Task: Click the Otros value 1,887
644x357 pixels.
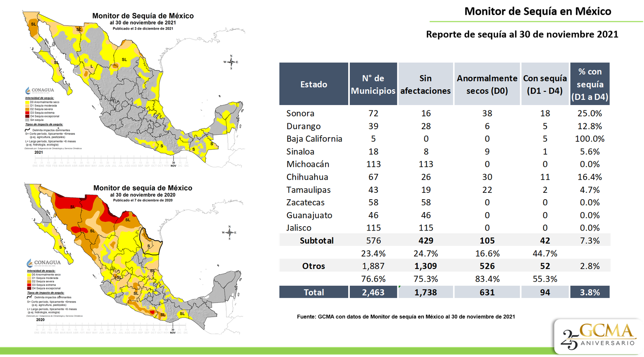Action: [373, 266]
